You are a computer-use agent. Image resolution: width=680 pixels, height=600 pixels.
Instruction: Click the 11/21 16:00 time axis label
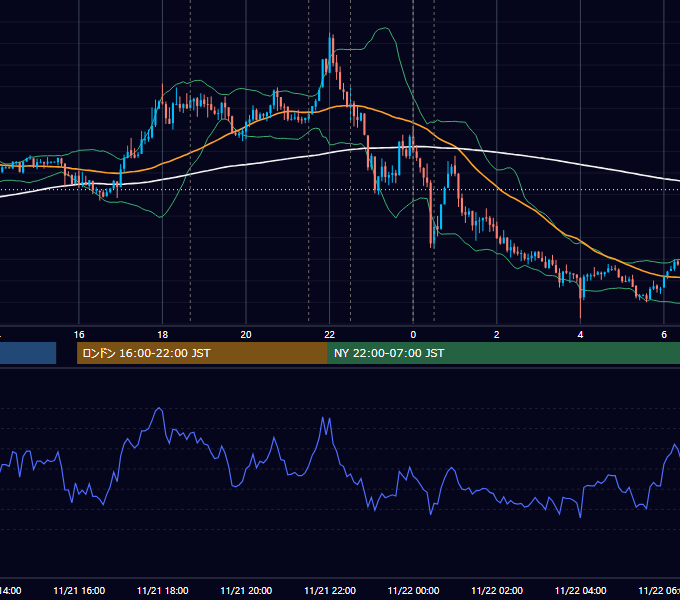point(79,591)
